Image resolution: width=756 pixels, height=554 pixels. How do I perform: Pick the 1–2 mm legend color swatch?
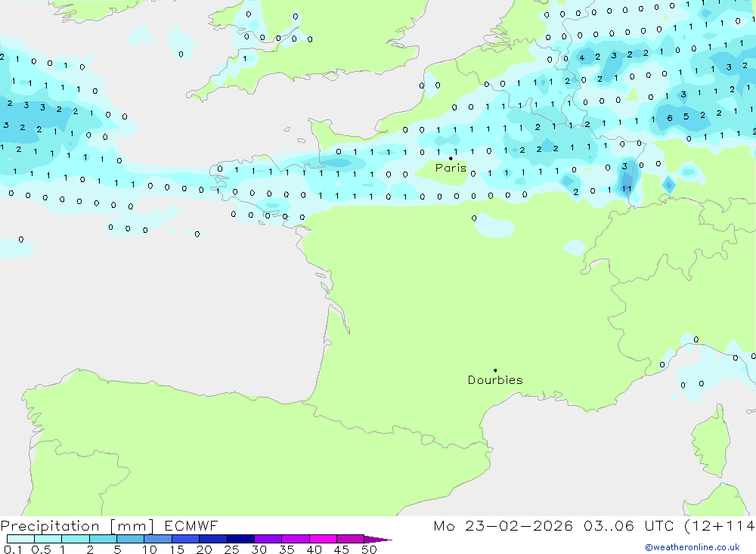tap(76, 539)
